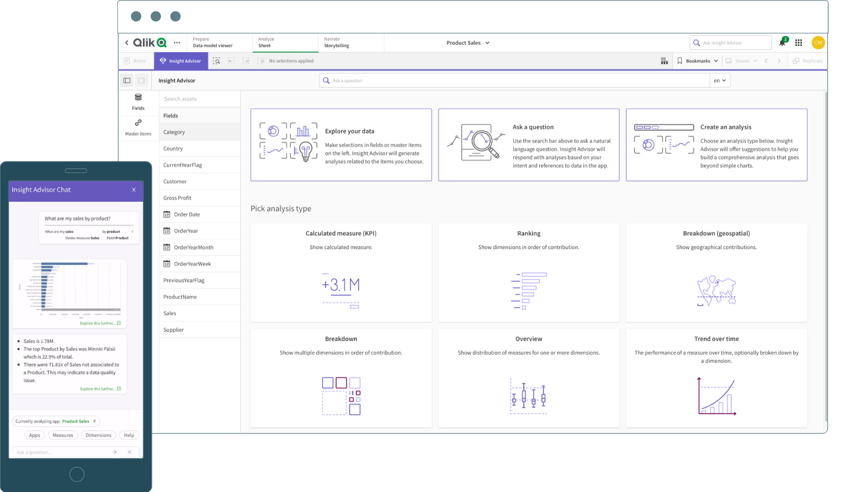Image resolution: width=868 pixels, height=492 pixels.
Task: Toggle the right properties panel view
Action: click(142, 80)
